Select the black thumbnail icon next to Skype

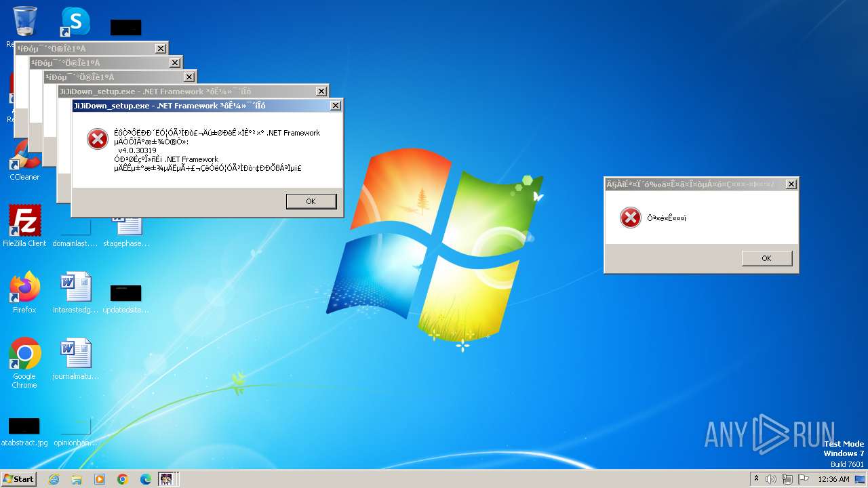coord(126,28)
